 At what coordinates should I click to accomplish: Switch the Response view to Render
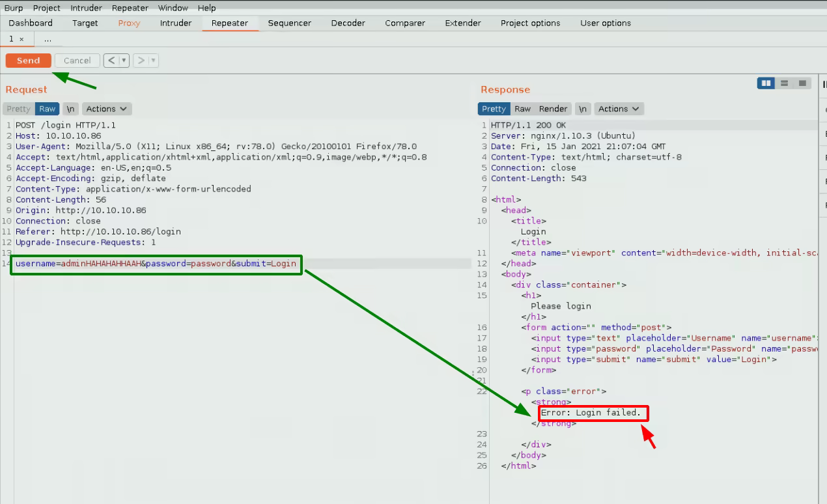(x=553, y=109)
